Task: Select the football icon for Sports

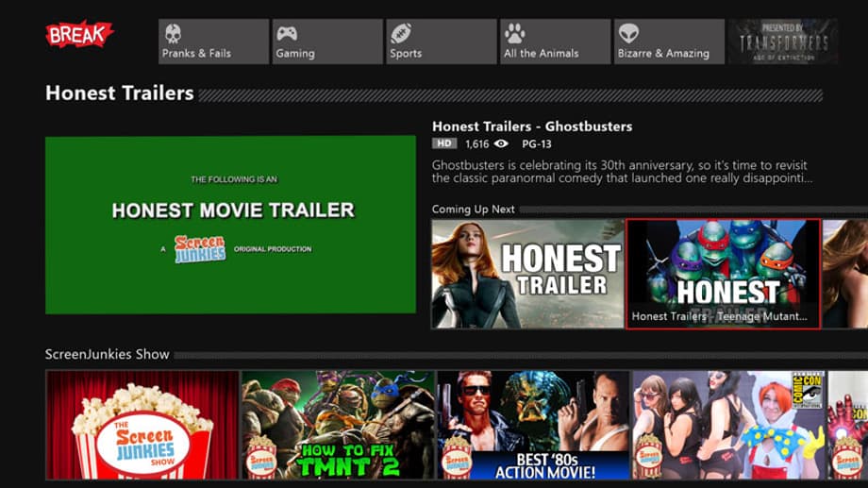Action: (401, 33)
